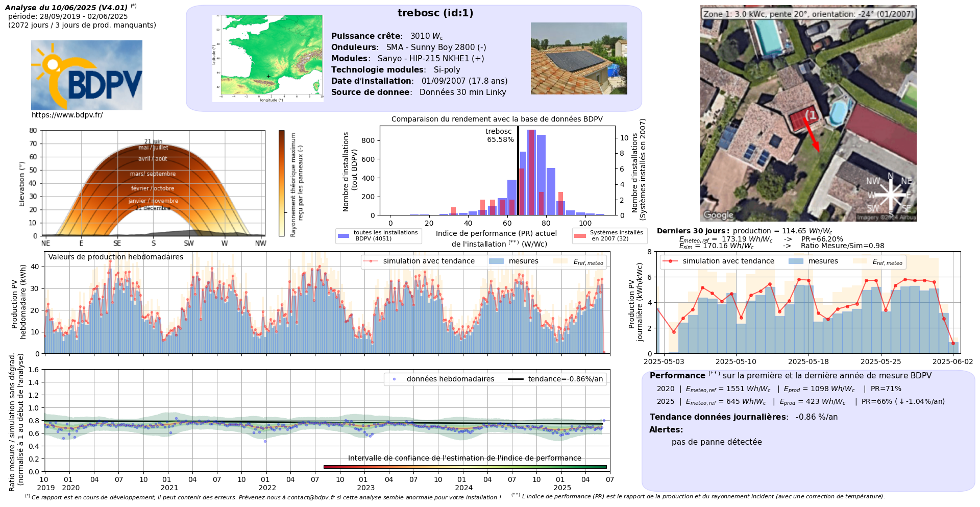The image size is (980, 507).
Task: Click the 'Ratio Mesure/Sim=0.98' value
Action: coord(843,246)
